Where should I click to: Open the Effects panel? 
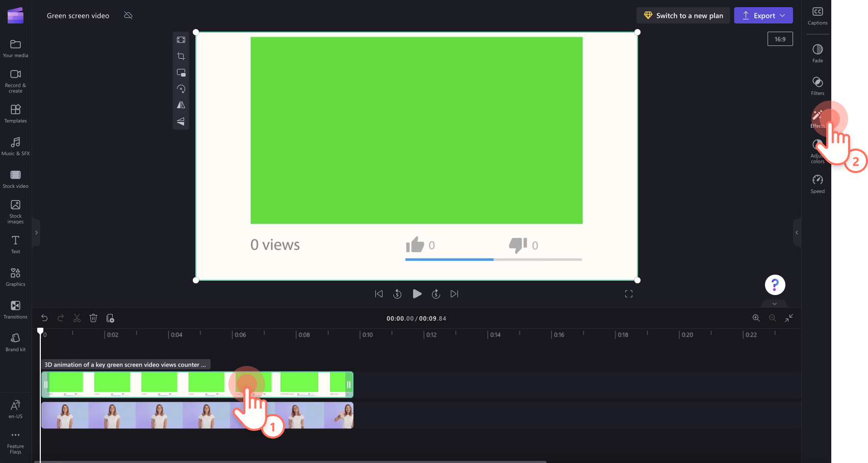coord(817,117)
